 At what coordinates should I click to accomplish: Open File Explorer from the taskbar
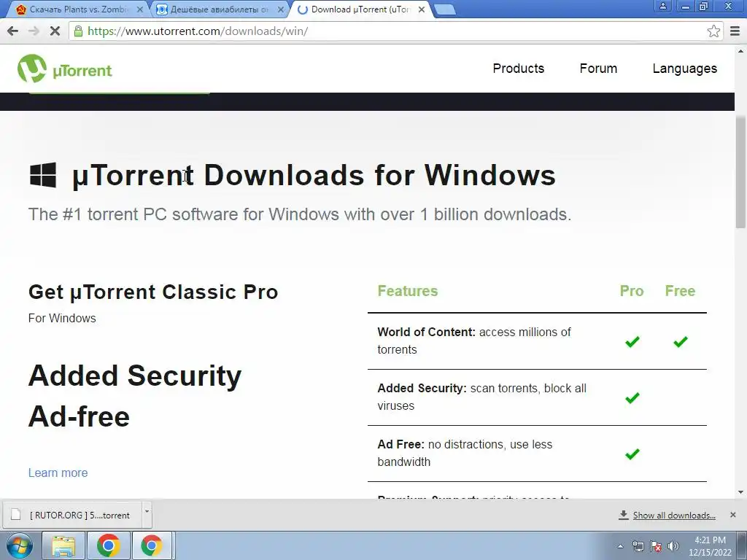63,545
